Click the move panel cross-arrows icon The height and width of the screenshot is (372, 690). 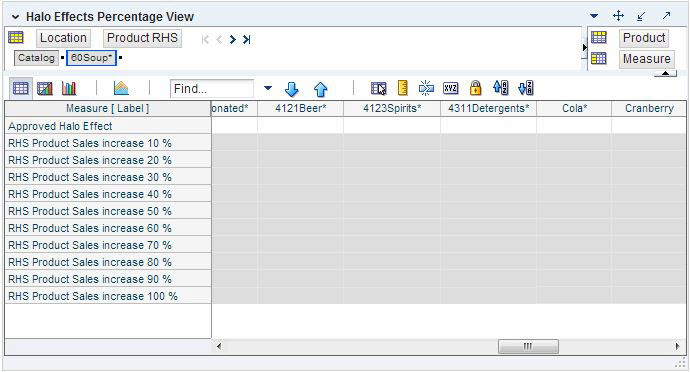[618, 16]
